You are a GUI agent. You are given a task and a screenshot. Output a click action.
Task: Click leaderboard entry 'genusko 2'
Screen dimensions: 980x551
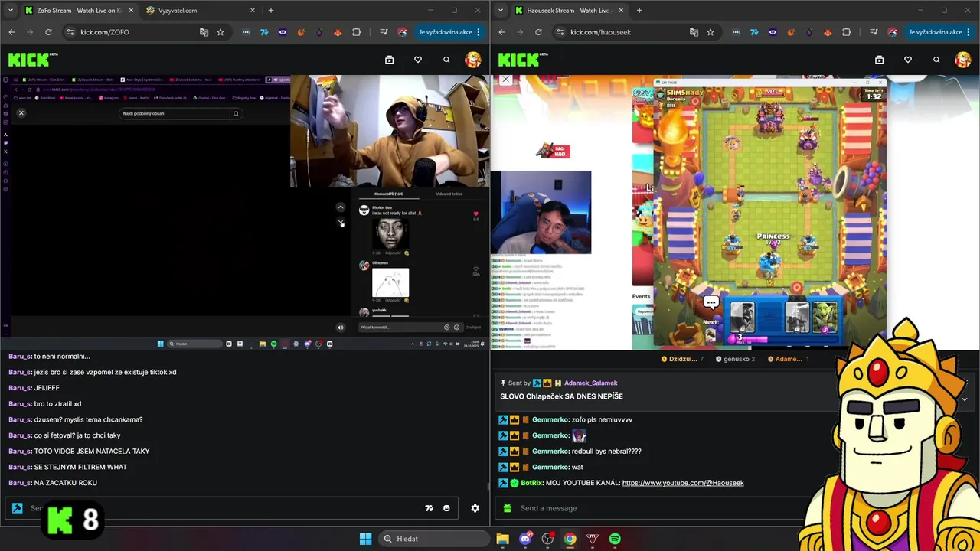735,359
